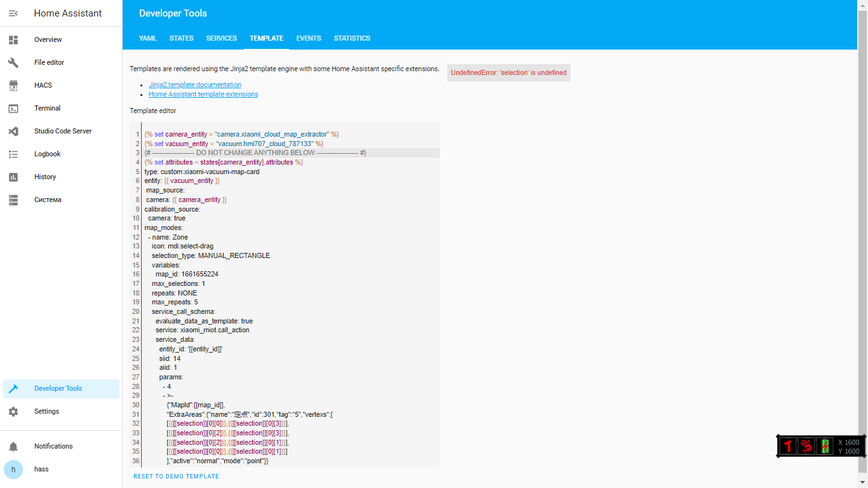The height and width of the screenshot is (488, 868).
Task: Open the Terminal
Action: pyautogui.click(x=48, y=108)
